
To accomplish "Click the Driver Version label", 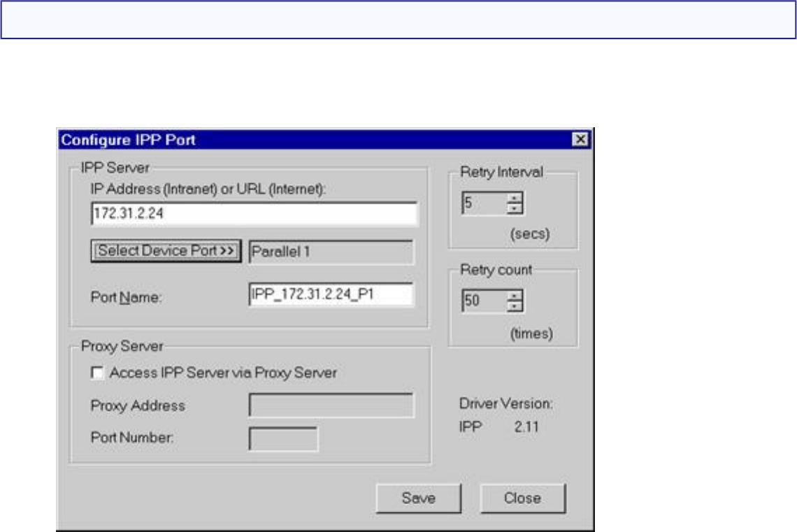I will (x=505, y=403).
